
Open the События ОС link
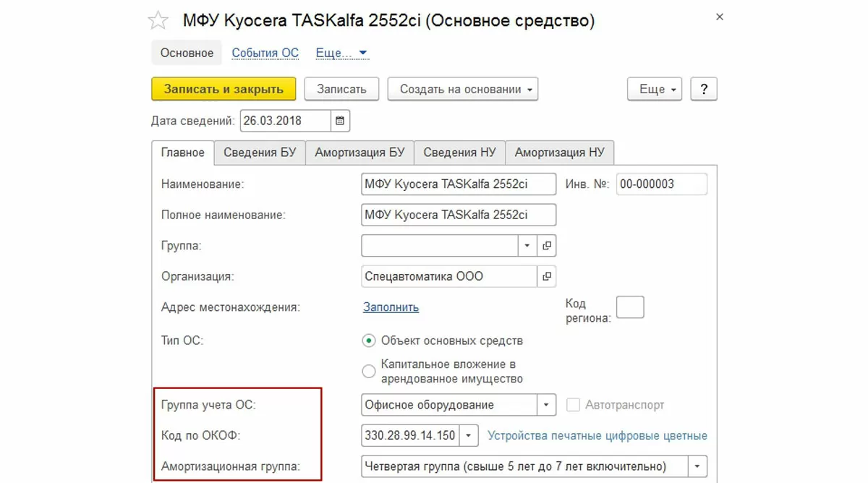(265, 53)
